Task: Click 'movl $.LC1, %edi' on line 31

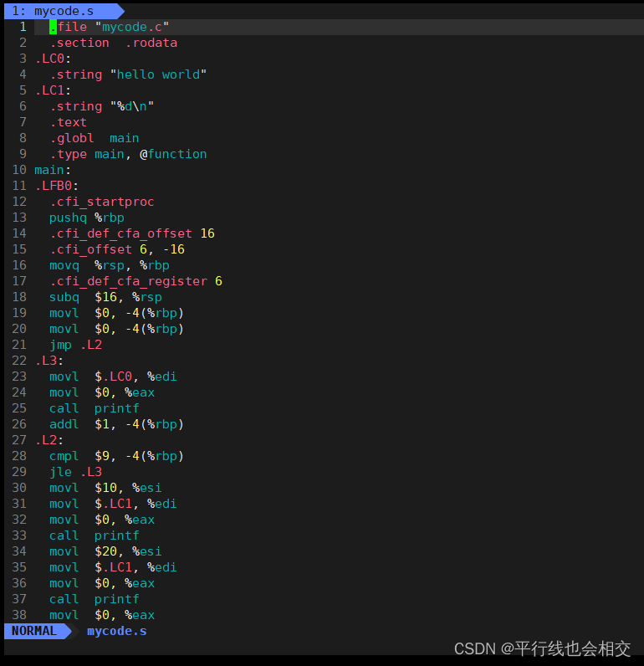Action: click(113, 504)
